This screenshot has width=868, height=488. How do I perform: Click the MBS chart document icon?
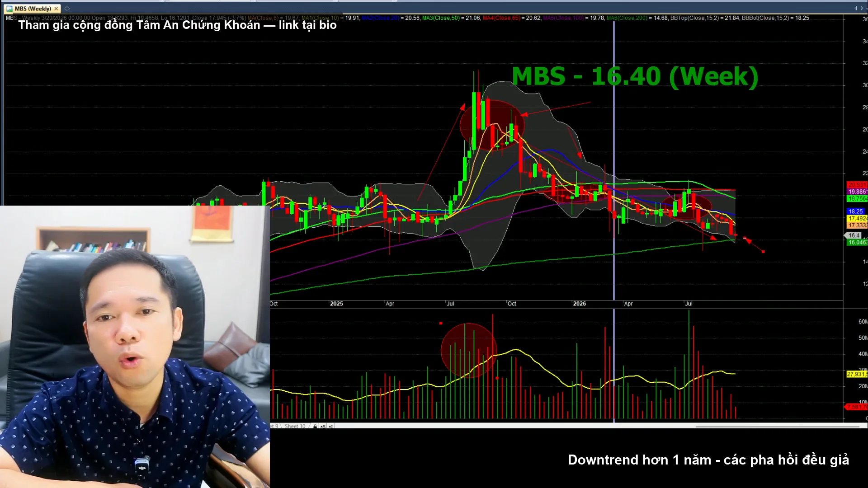9,9
